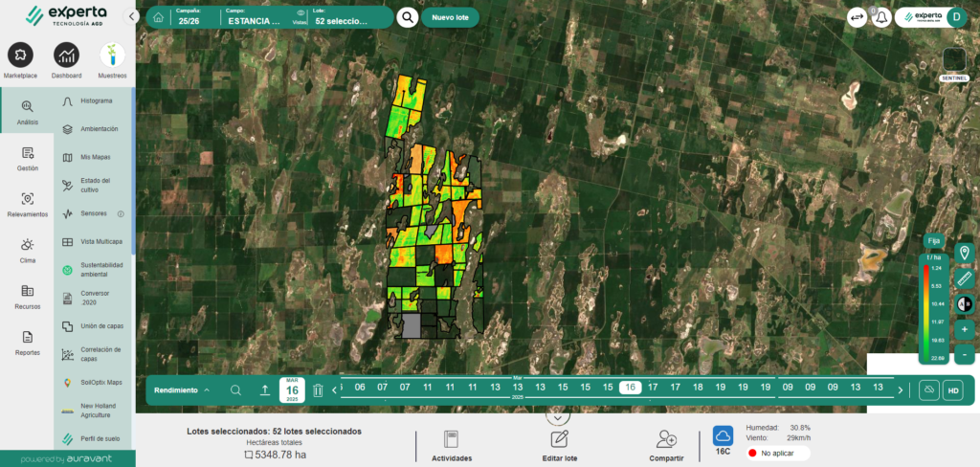This screenshot has height=467, width=980.
Task: Select the ruler measure tool
Action: (x=965, y=278)
